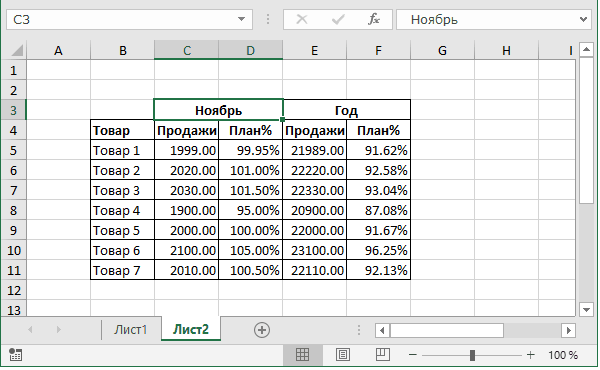Click the vertical scrollbar up arrow
The height and width of the screenshot is (370, 600).
[x=586, y=49]
